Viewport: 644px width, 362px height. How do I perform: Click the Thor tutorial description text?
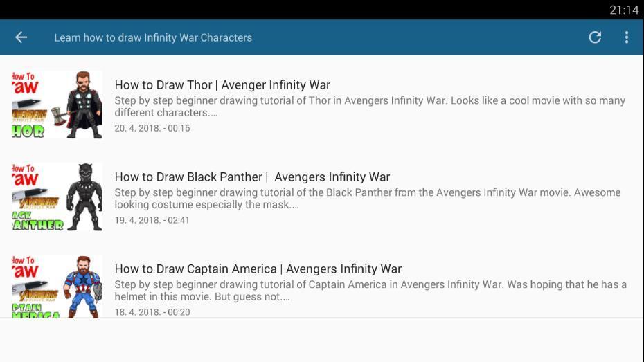pyautogui.click(x=370, y=107)
